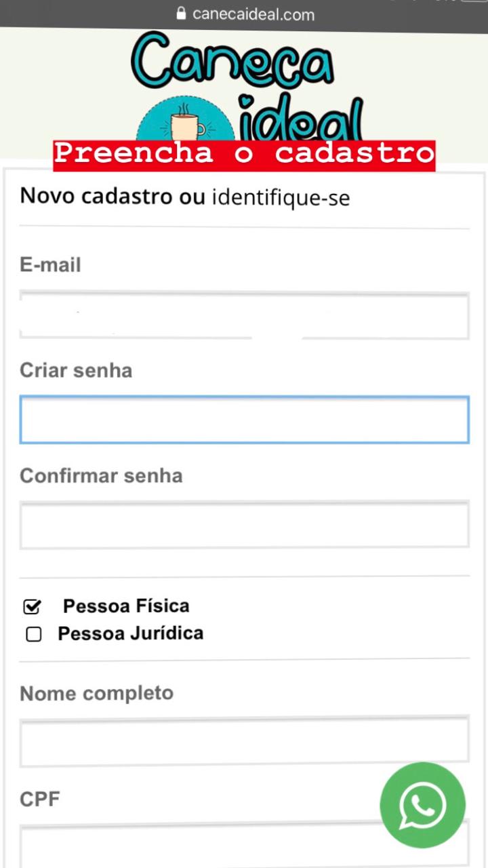Click the 'E-mail' field label
The height and width of the screenshot is (868, 488).
[x=50, y=264]
